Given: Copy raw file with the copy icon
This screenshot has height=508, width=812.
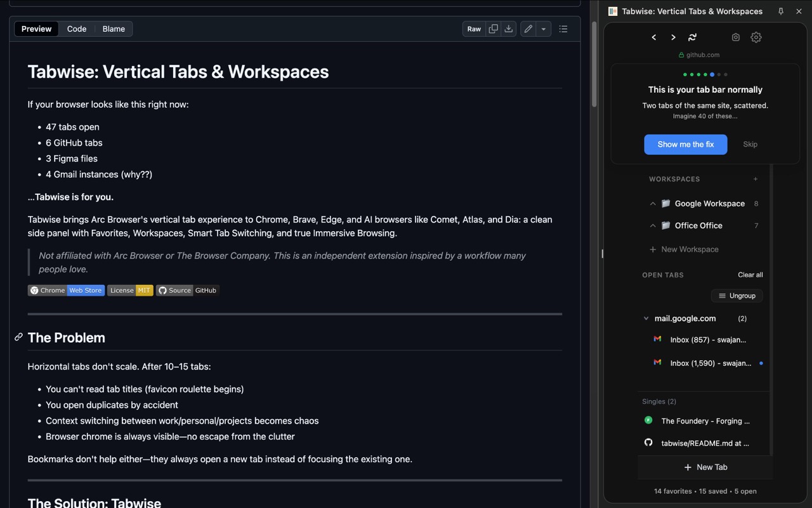Looking at the screenshot, I should 493,29.
